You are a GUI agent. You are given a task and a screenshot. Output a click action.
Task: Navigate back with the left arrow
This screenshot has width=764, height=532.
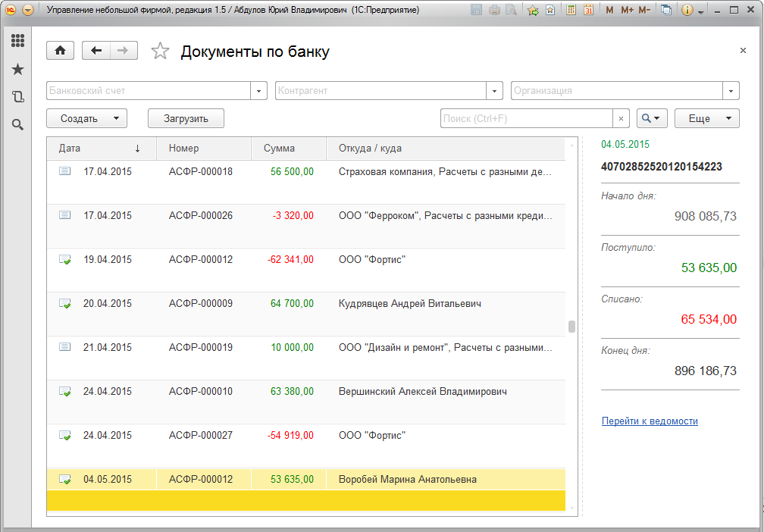pos(95,51)
